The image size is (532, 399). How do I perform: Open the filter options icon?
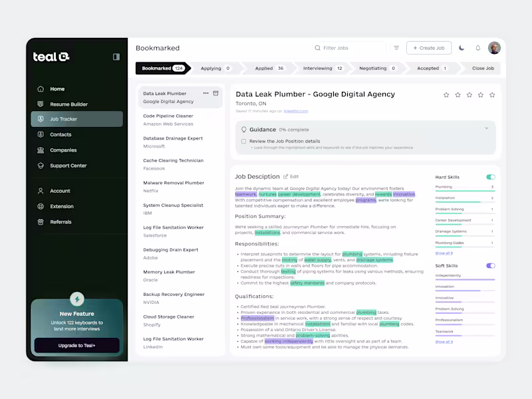click(396, 48)
